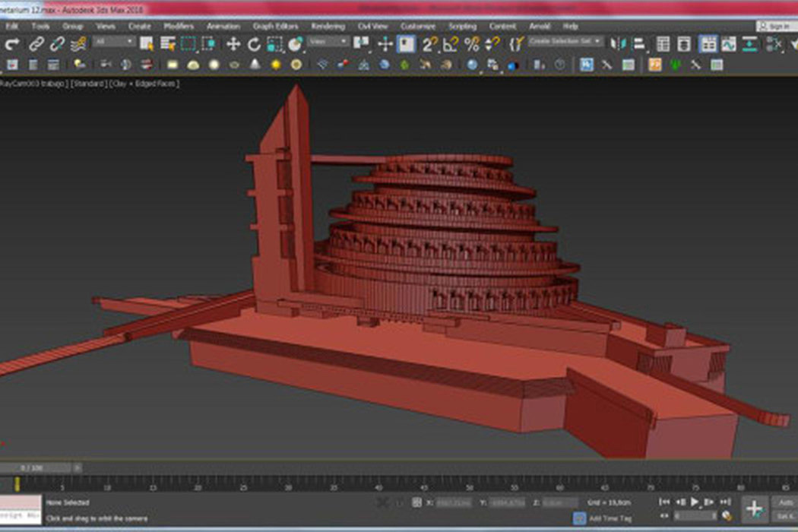Click the Bind to Space Warp icon

[77, 44]
